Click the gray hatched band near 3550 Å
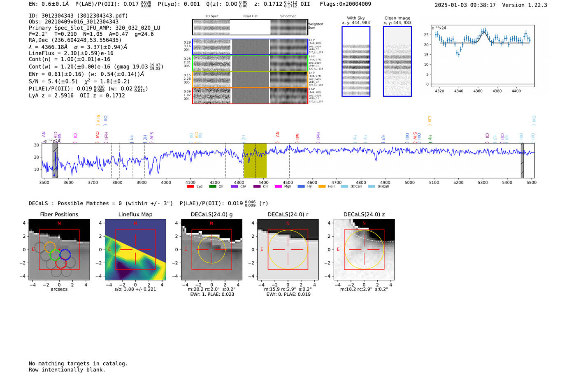576x392 pixels. point(55,161)
